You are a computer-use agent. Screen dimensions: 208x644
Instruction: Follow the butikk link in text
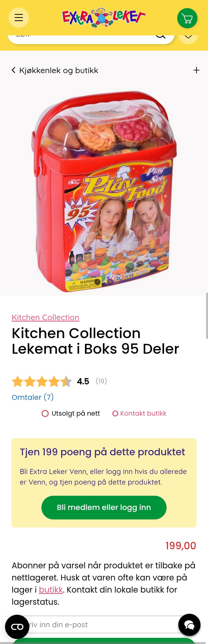[51, 589]
